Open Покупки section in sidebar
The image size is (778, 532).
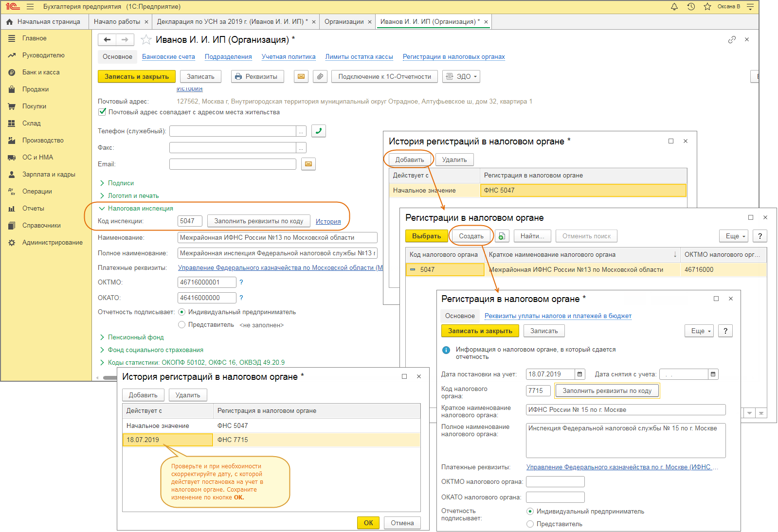click(x=34, y=106)
